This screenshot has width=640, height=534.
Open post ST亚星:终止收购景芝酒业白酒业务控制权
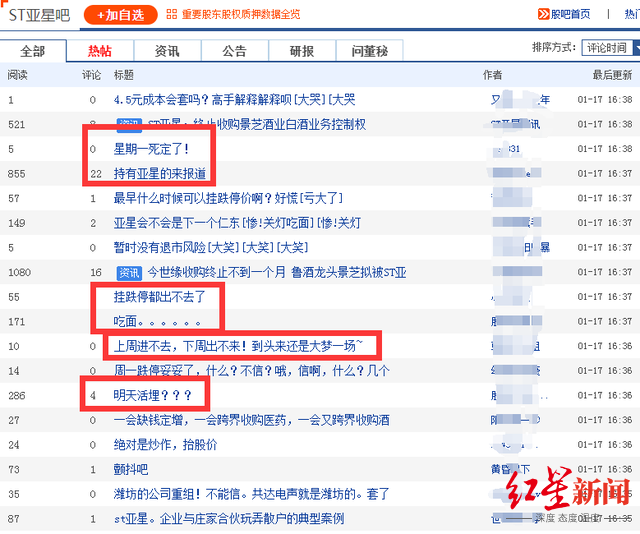click(257, 124)
